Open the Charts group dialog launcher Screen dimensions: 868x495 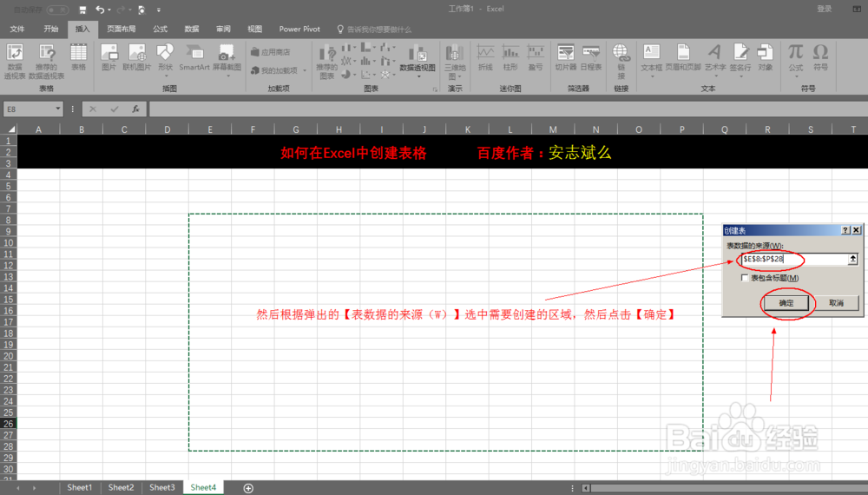(435, 89)
